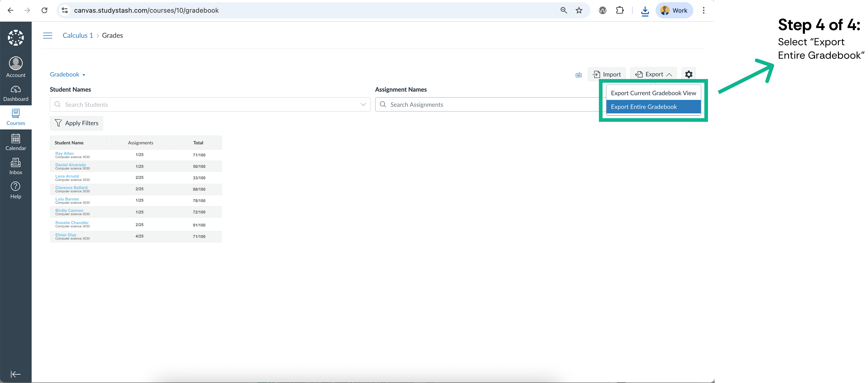Click the Import button

coord(607,74)
